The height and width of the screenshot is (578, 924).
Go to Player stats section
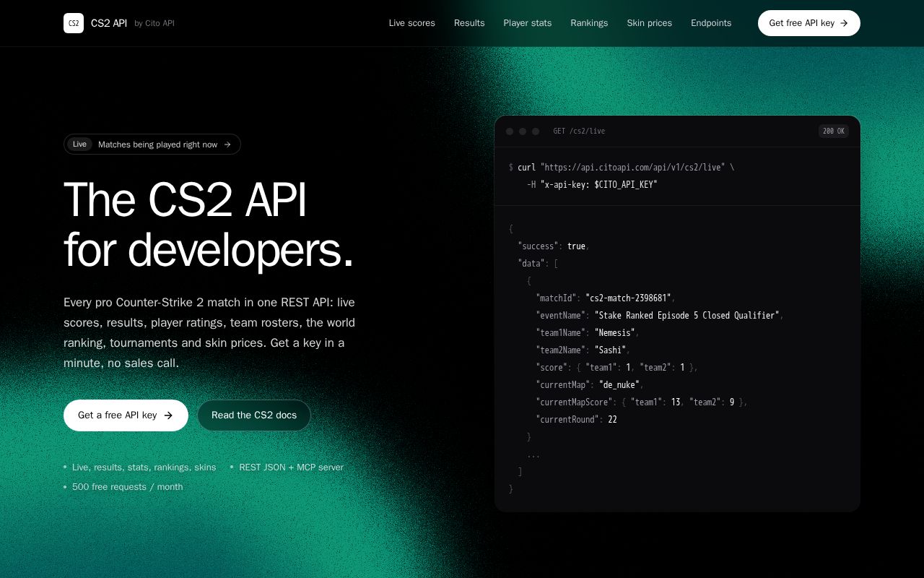point(528,23)
